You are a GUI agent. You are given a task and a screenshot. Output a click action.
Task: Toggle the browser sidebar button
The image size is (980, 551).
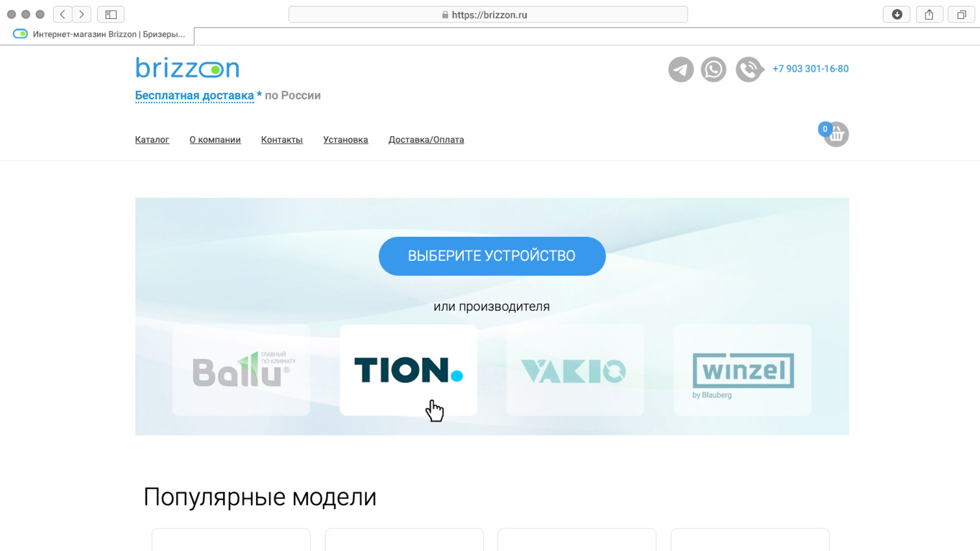[x=111, y=15]
